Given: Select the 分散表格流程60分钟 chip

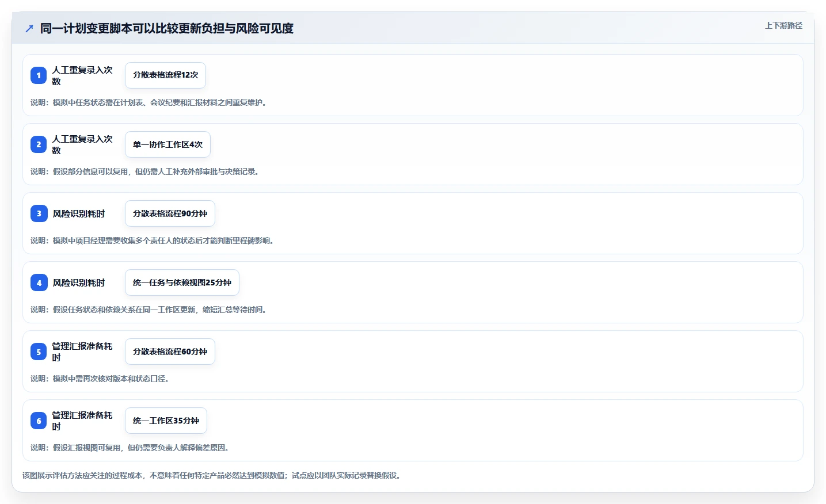Looking at the screenshot, I should click(170, 352).
